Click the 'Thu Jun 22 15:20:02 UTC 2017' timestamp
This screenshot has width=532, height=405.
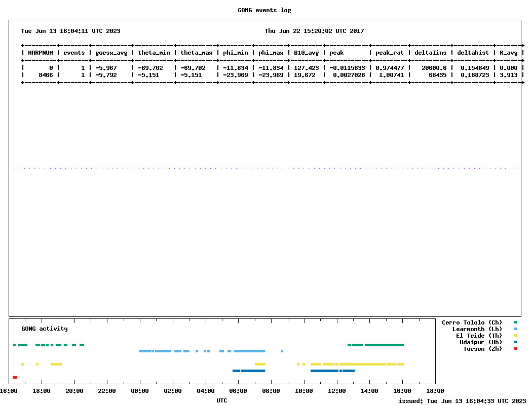tap(314, 31)
